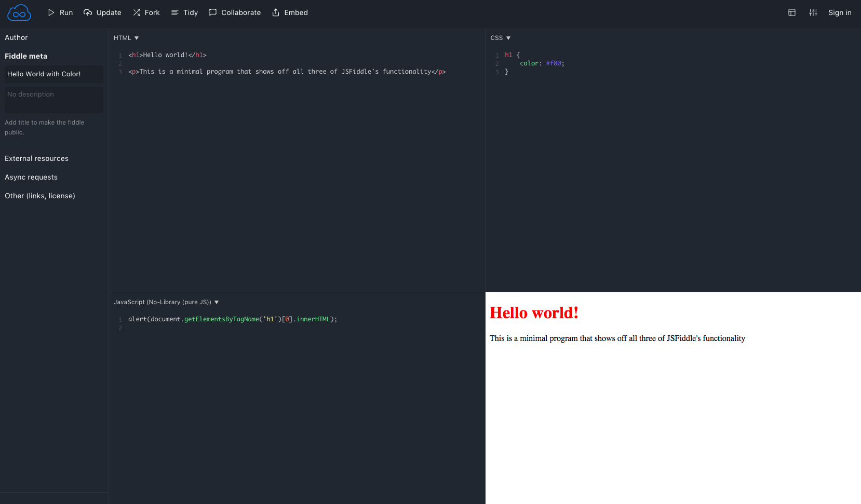This screenshot has height=504, width=861.
Task: Click the JSFiddle cloud logo
Action: click(19, 12)
